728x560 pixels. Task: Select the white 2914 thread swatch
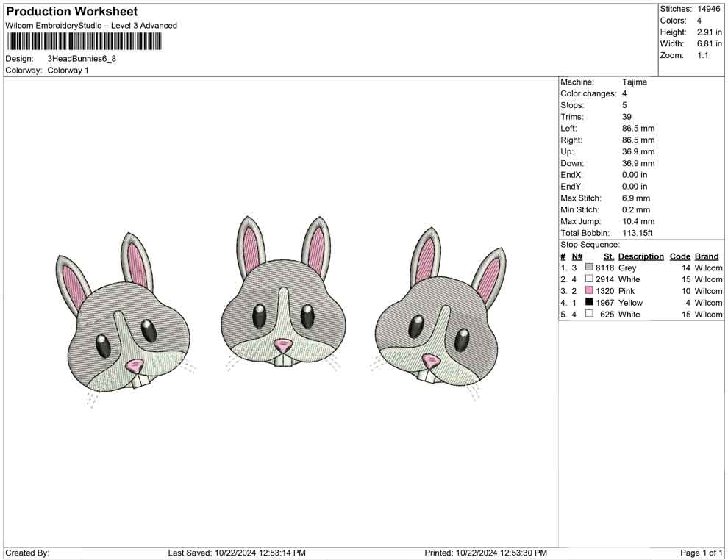[x=589, y=280]
